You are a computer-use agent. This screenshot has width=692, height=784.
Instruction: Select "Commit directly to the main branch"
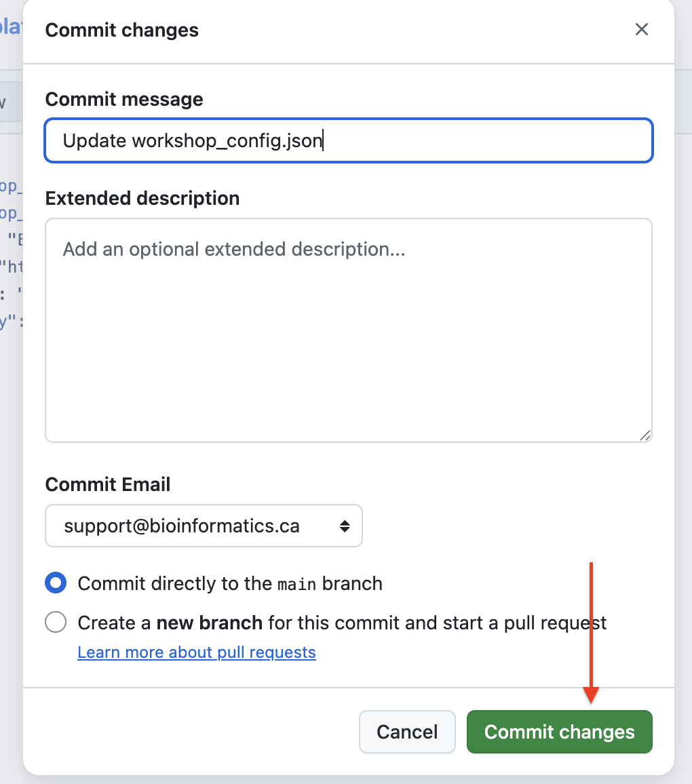coord(56,583)
